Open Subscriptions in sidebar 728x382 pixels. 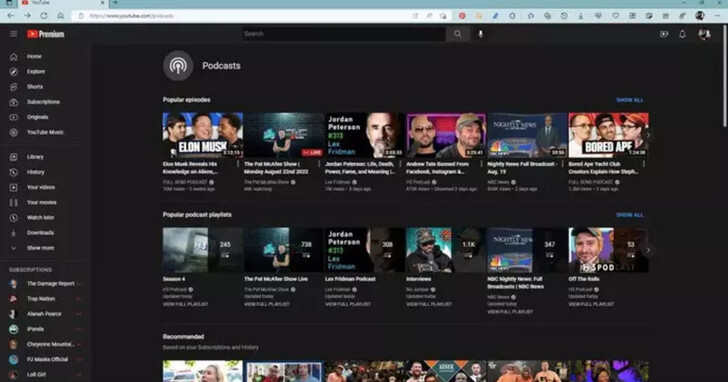click(42, 102)
